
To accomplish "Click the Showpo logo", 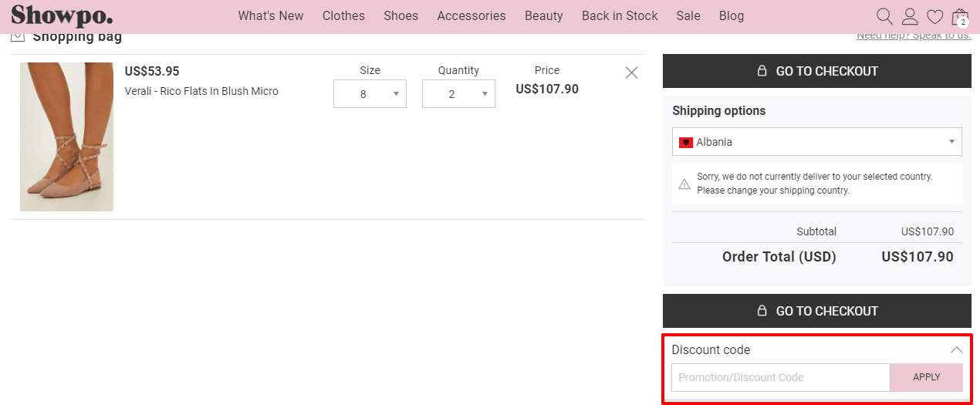I will pyautogui.click(x=62, y=15).
